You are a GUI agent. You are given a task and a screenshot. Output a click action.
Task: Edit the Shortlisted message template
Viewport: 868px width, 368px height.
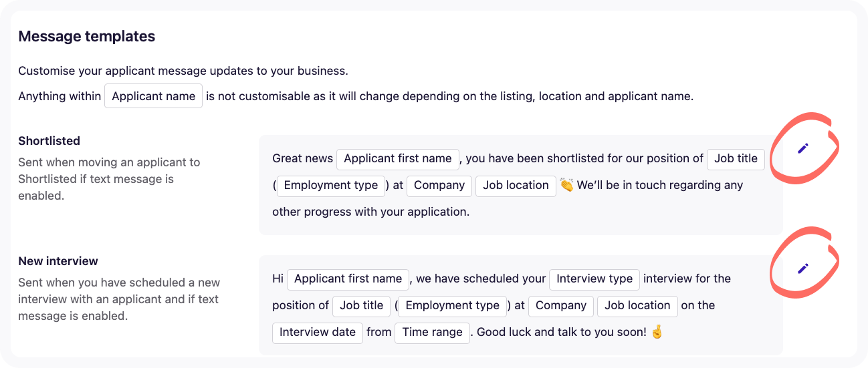click(803, 148)
